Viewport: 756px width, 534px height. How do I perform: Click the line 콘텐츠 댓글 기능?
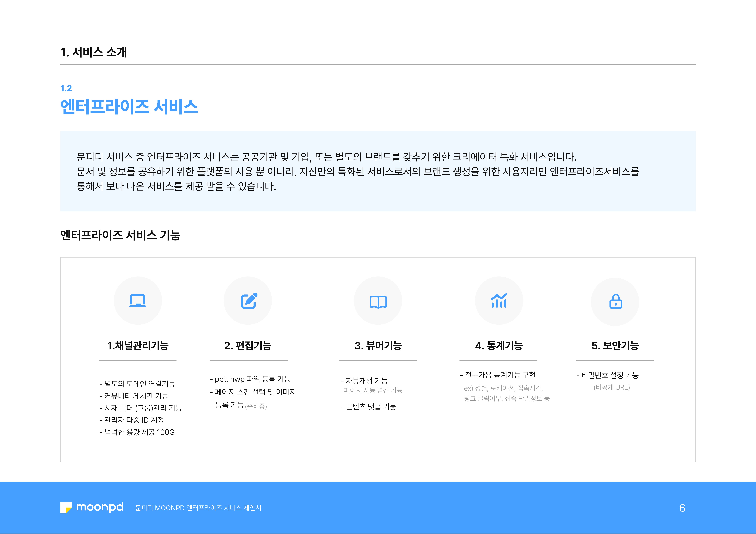click(368, 407)
